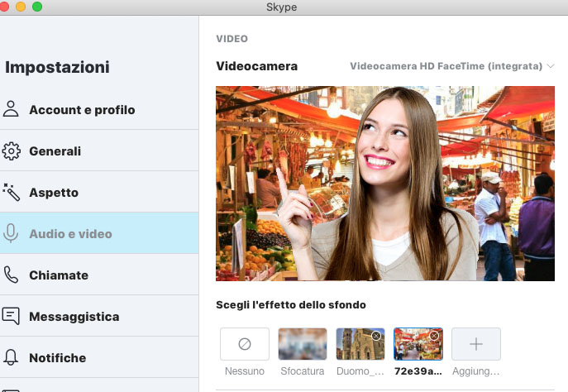This screenshot has height=392, width=568.
Task: Click the Sfocatura label text
Action: pyautogui.click(x=303, y=371)
